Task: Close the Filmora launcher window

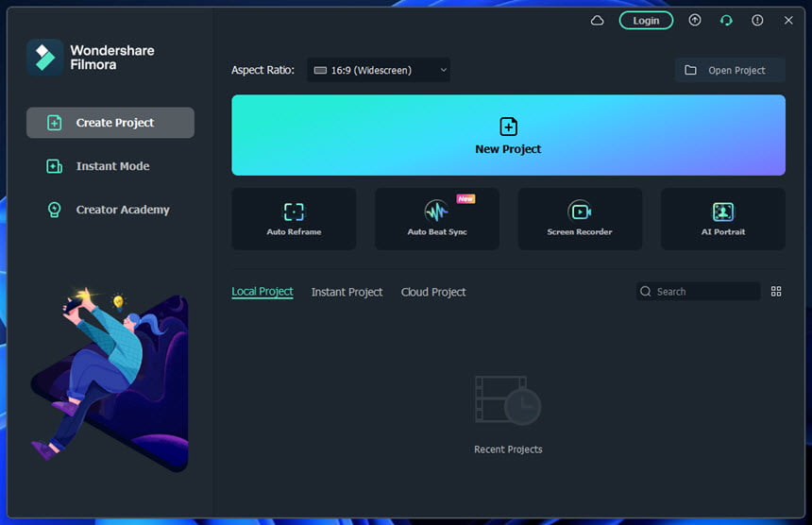Action: click(788, 20)
